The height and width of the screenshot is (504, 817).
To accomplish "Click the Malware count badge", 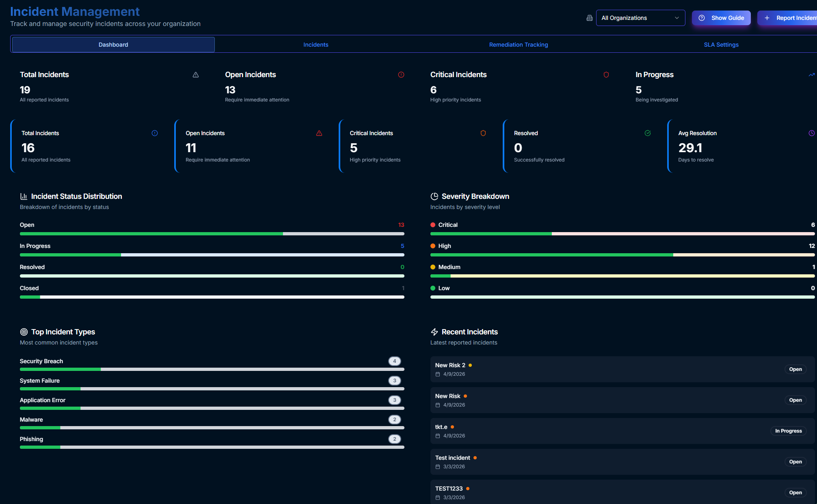I will (x=395, y=420).
